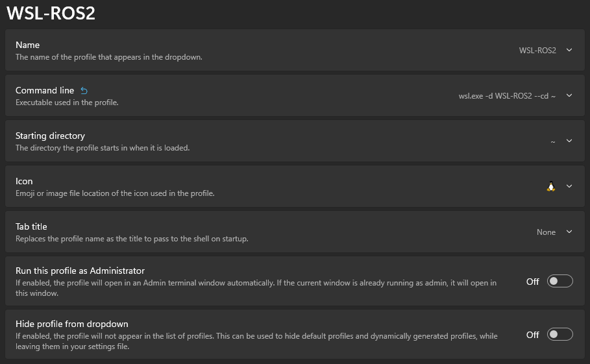The width and height of the screenshot is (590, 364).
Task: Select the Starting directory label
Action: pyautogui.click(x=50, y=136)
